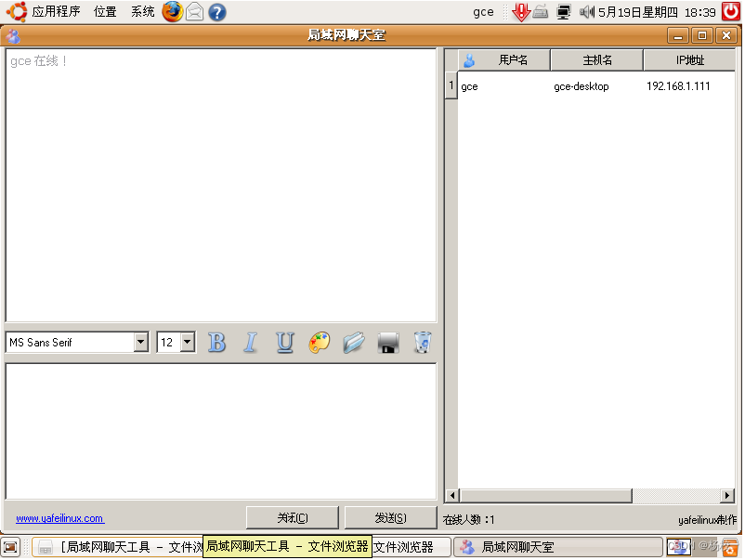Click the 发送(S) send button
The image size is (745, 560).
390,517
